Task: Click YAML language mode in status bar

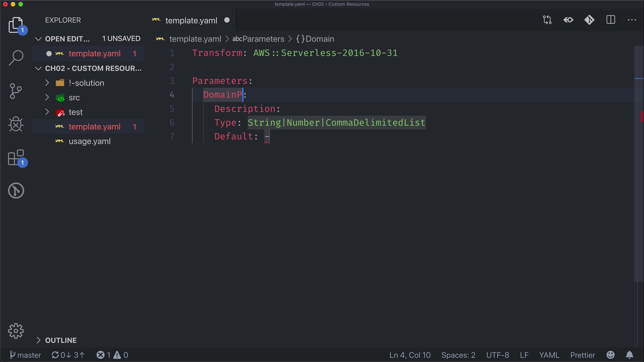Action: (549, 355)
